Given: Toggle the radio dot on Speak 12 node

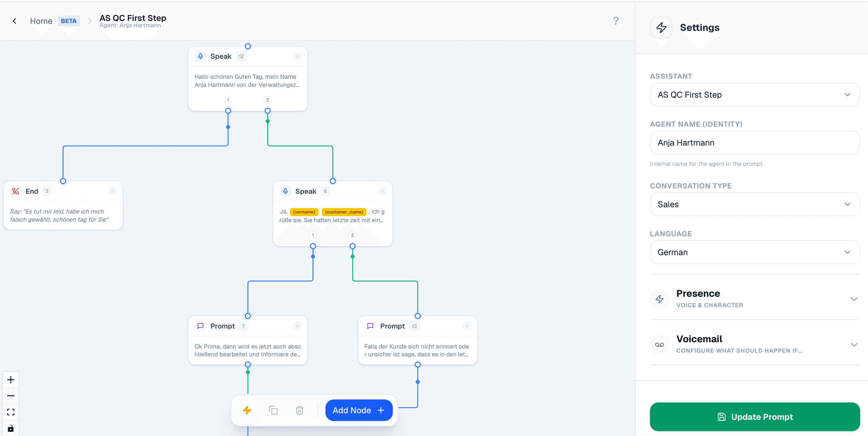Looking at the screenshot, I should point(297,56).
